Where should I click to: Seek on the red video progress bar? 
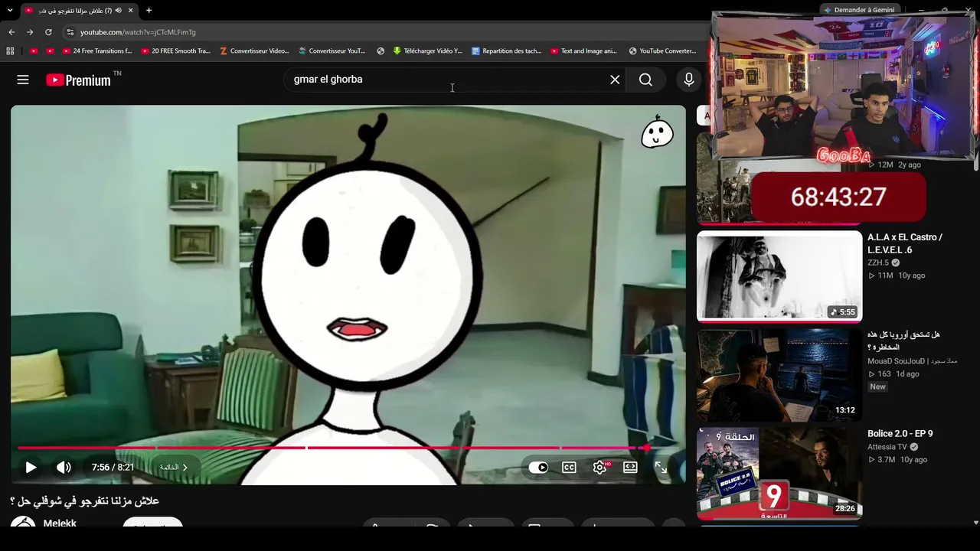[x=348, y=448]
